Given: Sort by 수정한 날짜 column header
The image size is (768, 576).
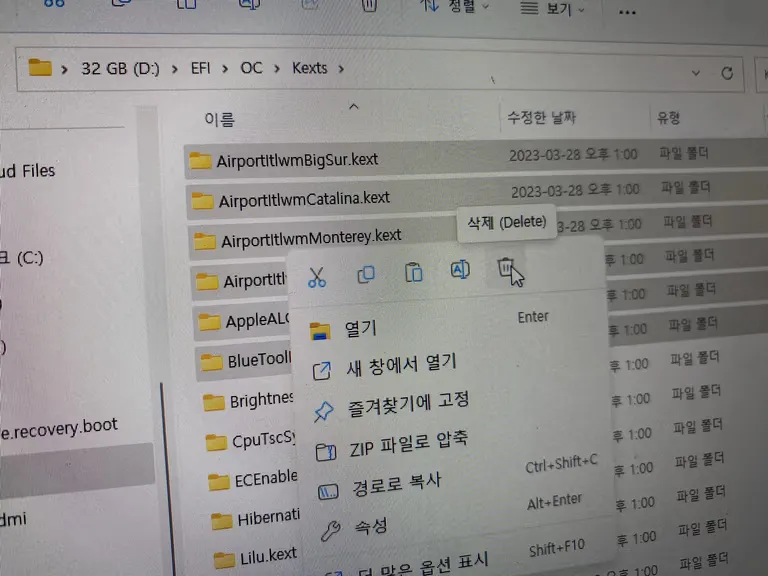Looking at the screenshot, I should coord(541,117).
